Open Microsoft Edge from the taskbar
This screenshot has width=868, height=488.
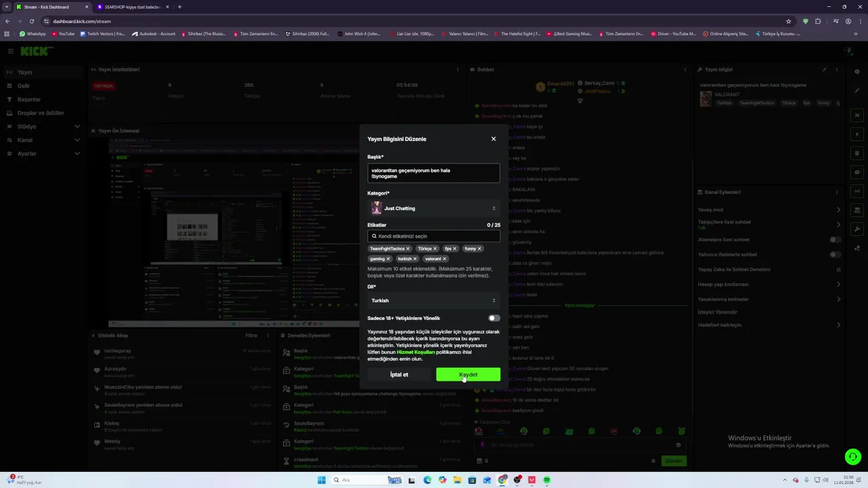(x=427, y=480)
